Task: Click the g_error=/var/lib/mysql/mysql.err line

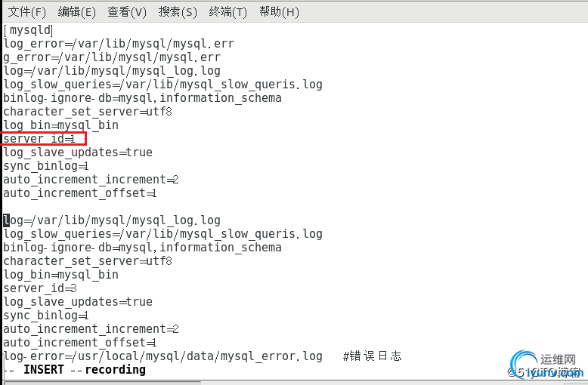Action: (x=112, y=57)
